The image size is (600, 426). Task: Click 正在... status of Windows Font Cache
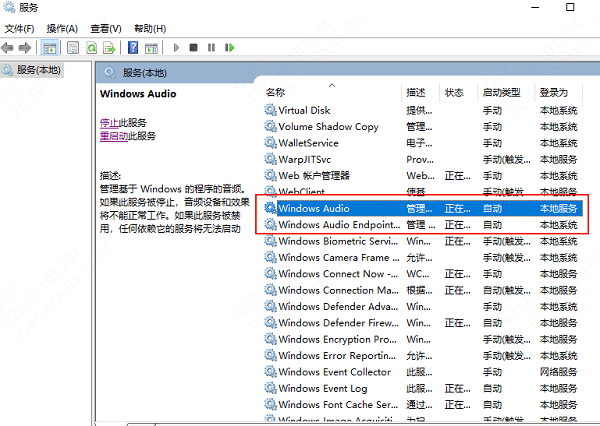click(457, 405)
